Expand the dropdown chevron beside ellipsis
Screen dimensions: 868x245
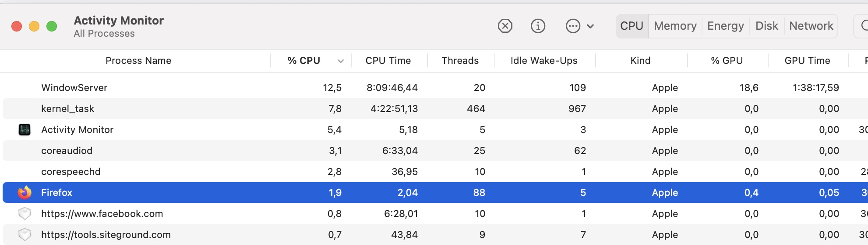590,26
